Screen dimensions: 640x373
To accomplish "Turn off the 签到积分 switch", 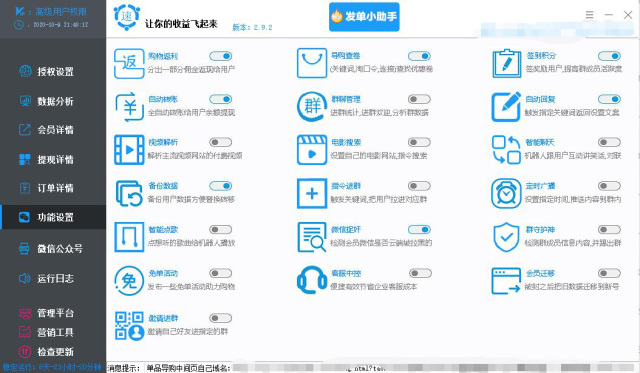I will pyautogui.click(x=609, y=56).
